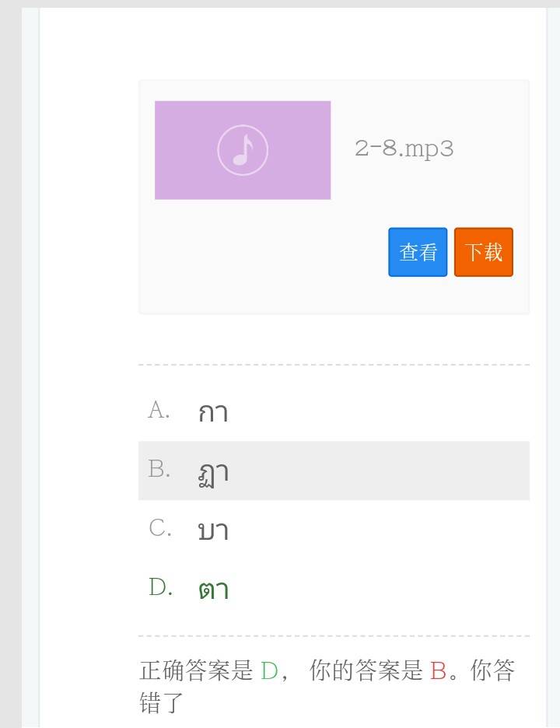Select the green option D label
Image resolution: width=560 pixels, height=728 pixels.
tap(160, 587)
